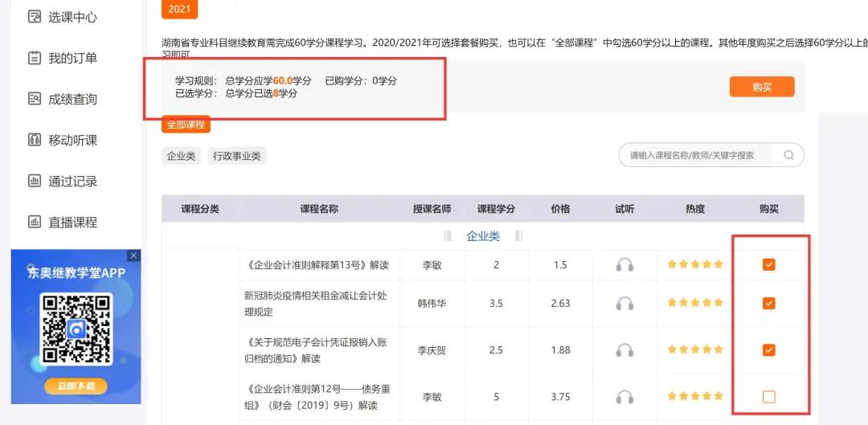Viewport: 868px width, 425px height.
Task: Untick purchase checkbox for 李庆贺's course
Action: pyautogui.click(x=769, y=349)
